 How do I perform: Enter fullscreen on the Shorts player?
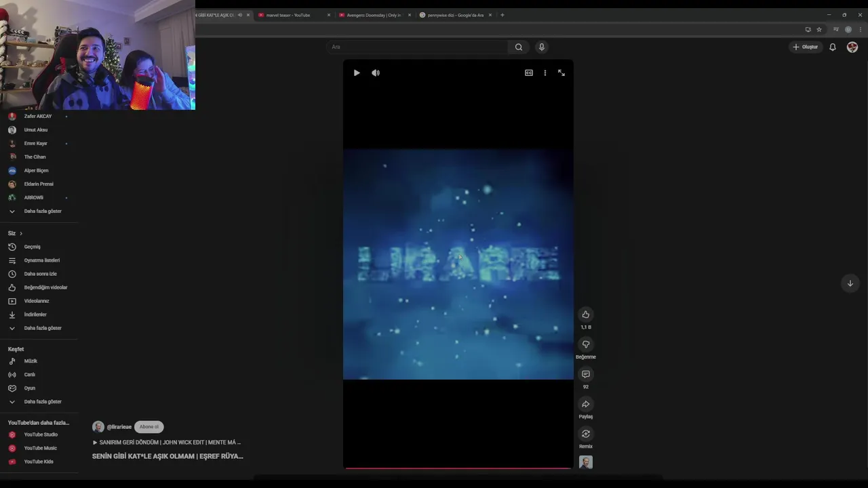click(x=561, y=73)
